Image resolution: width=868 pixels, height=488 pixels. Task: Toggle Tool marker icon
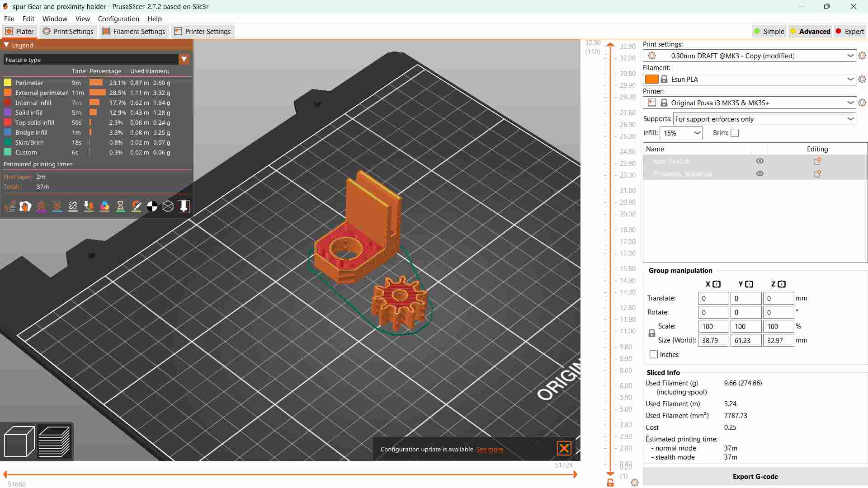pos(184,206)
